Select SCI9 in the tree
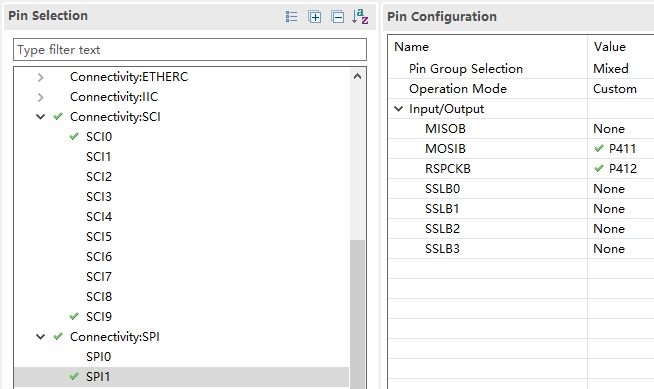The width and height of the screenshot is (654, 389). point(99,317)
